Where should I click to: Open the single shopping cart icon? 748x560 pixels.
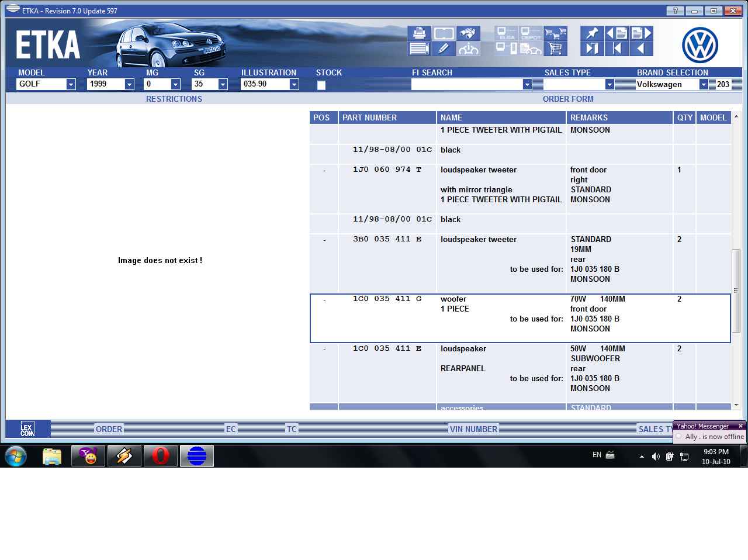[x=555, y=49]
